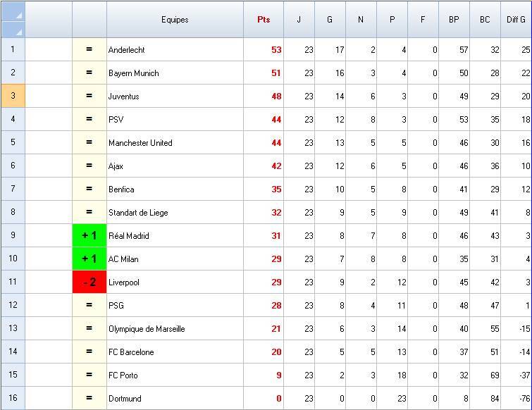Click the equals indicator beside Dortmund
The image size is (532, 410).
click(x=89, y=399)
